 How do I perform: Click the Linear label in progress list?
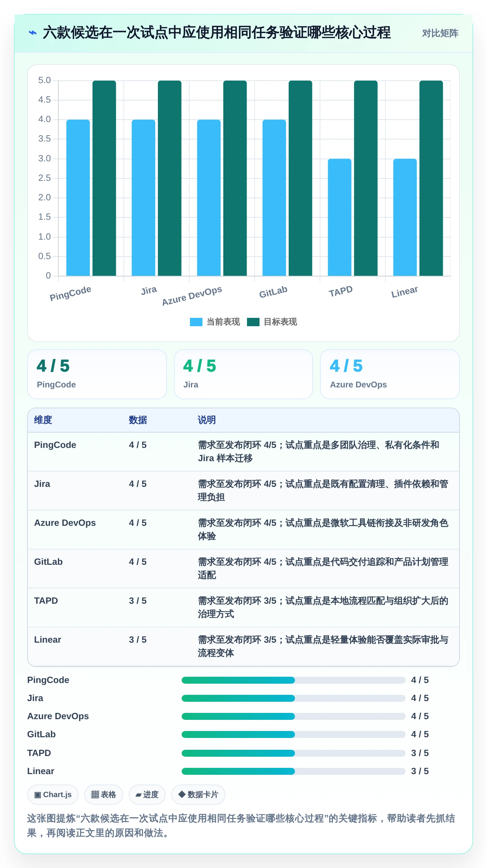point(41,771)
